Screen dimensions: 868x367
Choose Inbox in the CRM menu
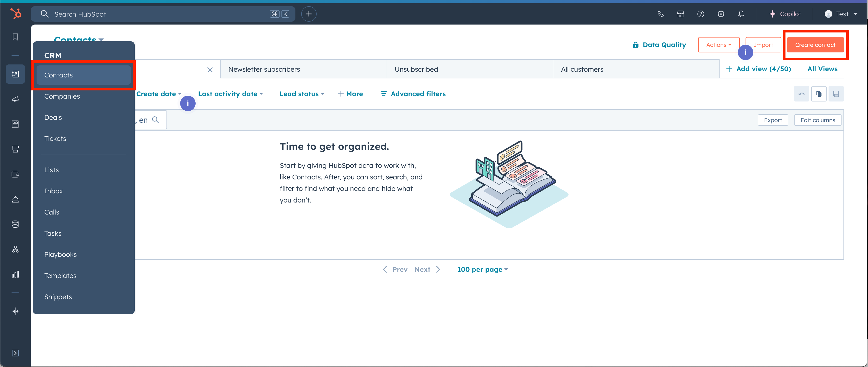coord(83,191)
